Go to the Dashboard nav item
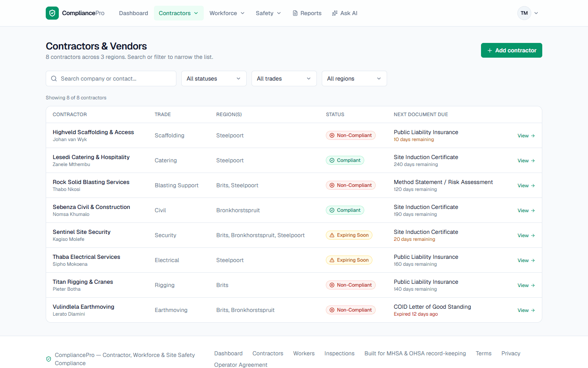 point(134,13)
